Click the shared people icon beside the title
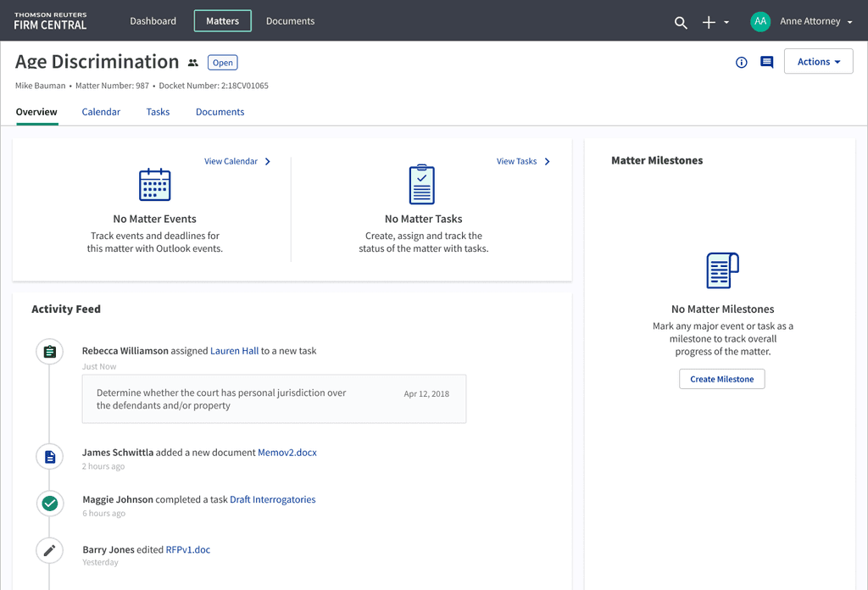 pos(193,63)
